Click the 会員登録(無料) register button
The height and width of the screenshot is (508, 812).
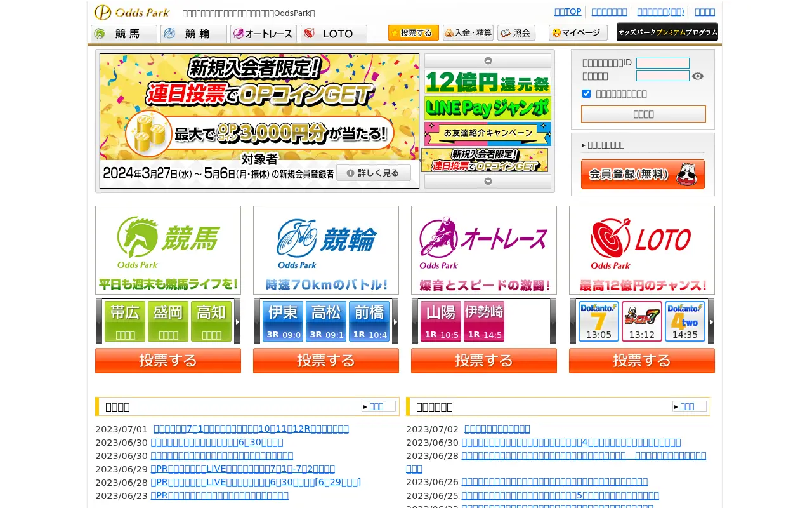[643, 174]
